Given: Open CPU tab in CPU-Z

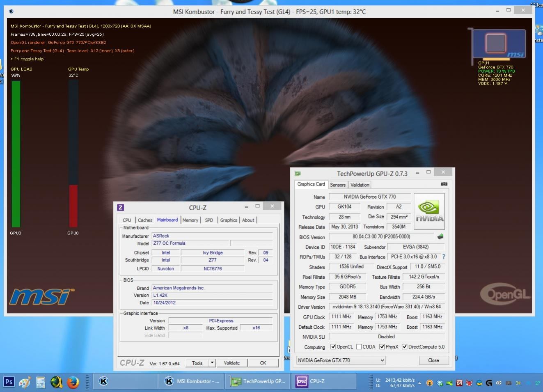Looking at the screenshot, I should coord(127,220).
